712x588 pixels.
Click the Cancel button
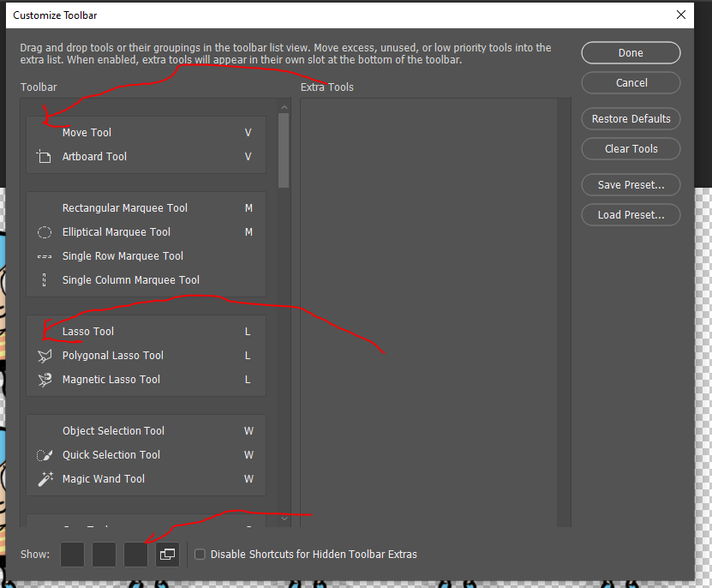[x=631, y=82]
